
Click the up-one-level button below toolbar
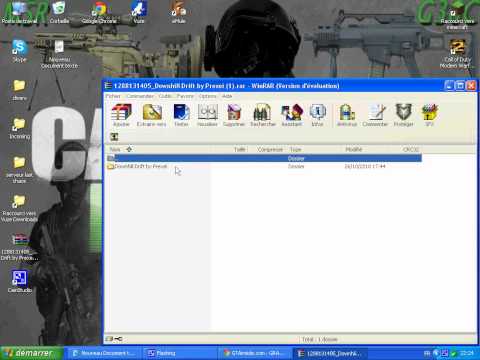114,137
